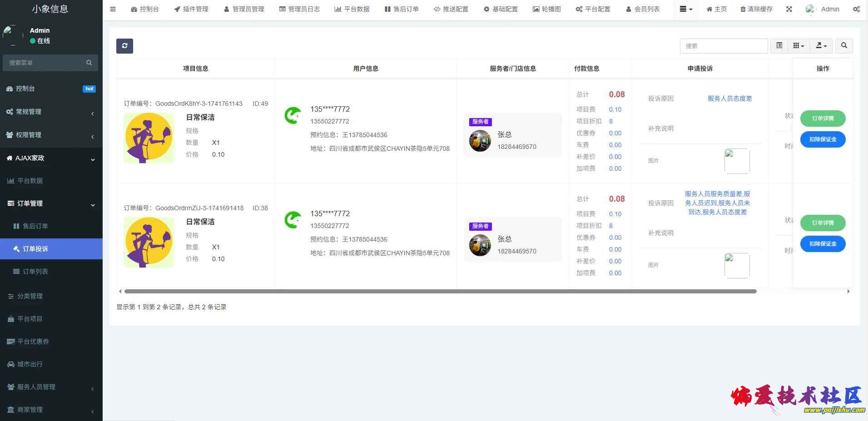Open the settings gears icon at top right
This screenshot has width=868, height=421.
coord(856,9)
